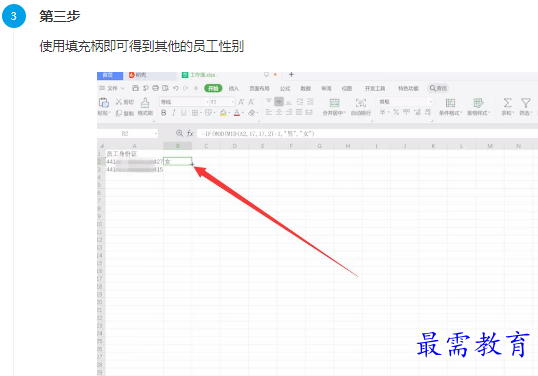Open the Merge and Center dropdown arrow

click(x=344, y=113)
